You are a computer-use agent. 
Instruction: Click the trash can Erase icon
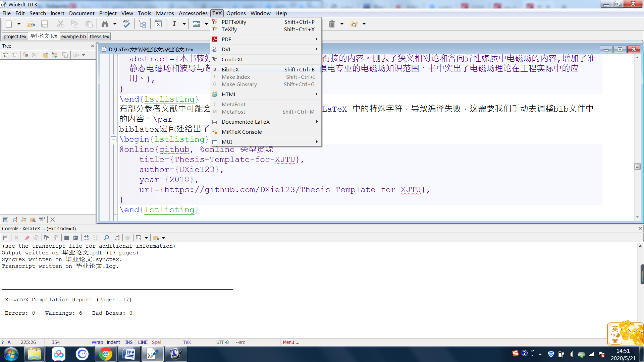332,24
